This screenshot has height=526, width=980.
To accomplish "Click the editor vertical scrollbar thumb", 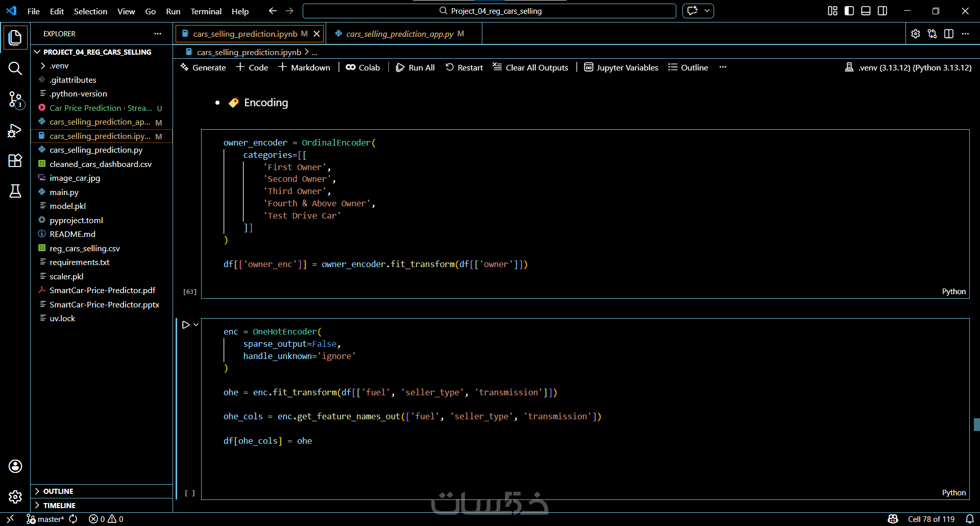I will click(x=976, y=424).
